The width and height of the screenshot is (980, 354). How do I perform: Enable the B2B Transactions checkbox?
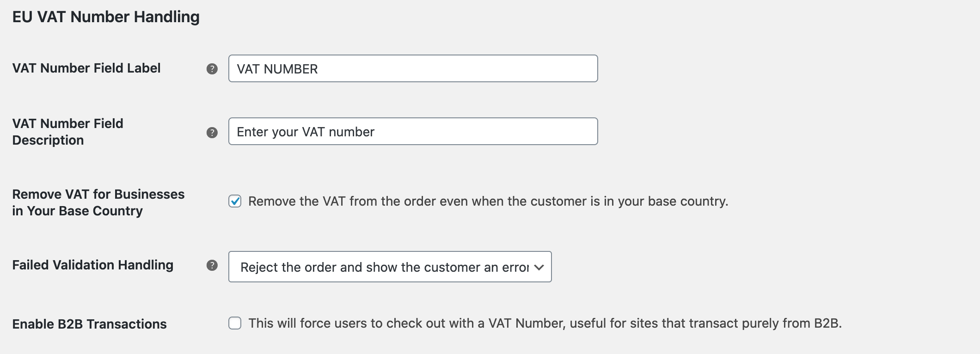[235, 323]
